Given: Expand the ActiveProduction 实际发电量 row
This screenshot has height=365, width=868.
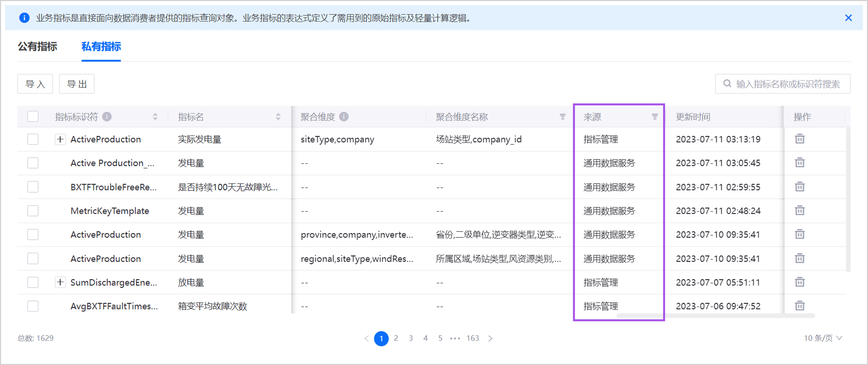Looking at the screenshot, I should [x=60, y=139].
